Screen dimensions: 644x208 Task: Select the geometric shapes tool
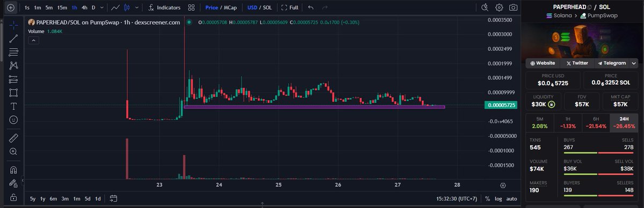coord(13,93)
